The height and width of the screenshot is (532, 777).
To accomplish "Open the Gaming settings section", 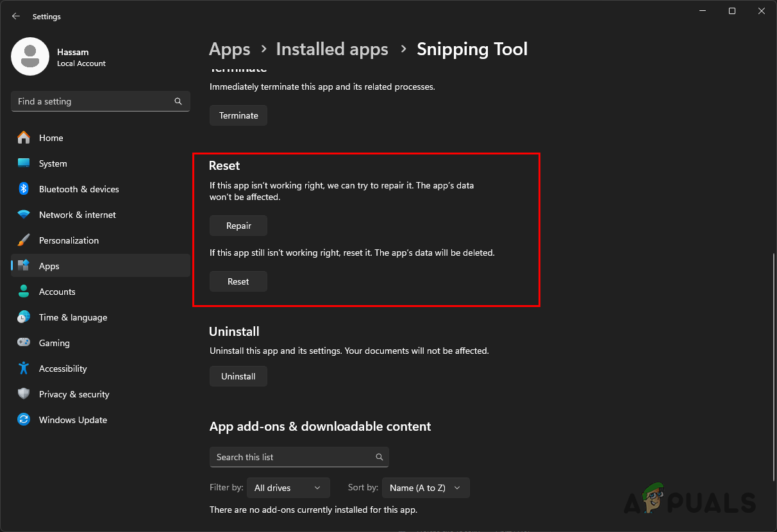I will point(54,343).
